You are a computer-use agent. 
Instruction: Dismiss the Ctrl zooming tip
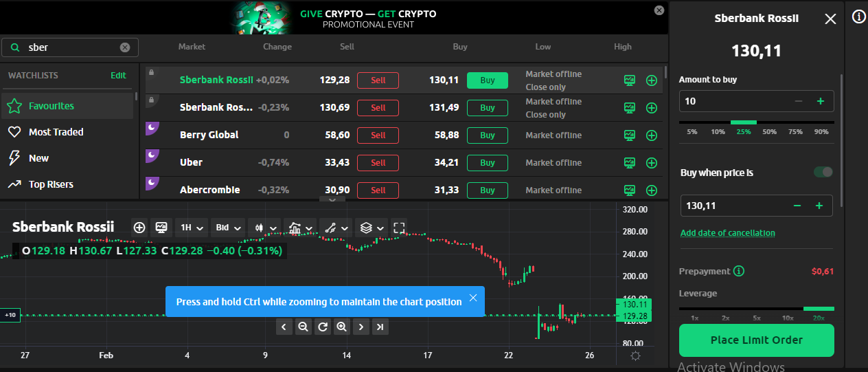(x=473, y=298)
